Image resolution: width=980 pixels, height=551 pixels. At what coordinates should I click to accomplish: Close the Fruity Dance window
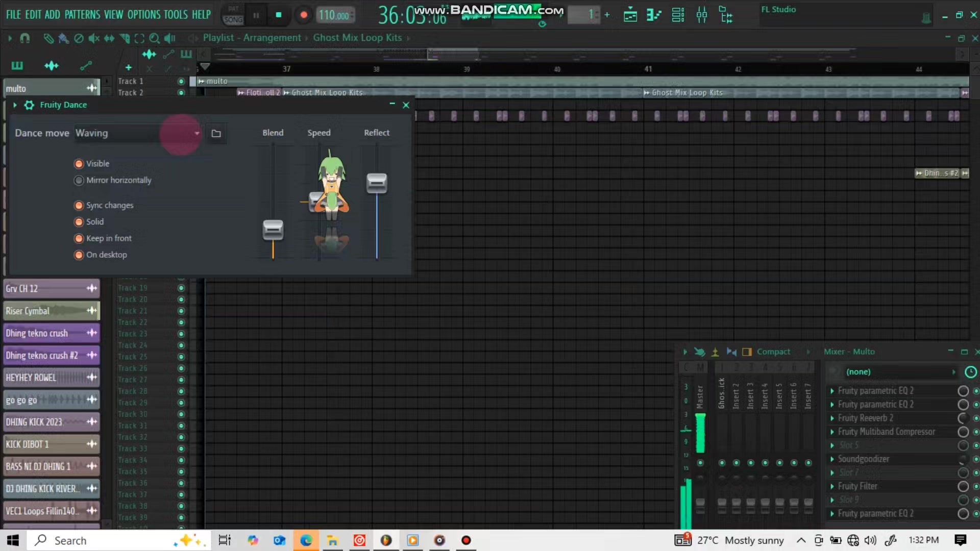point(406,105)
